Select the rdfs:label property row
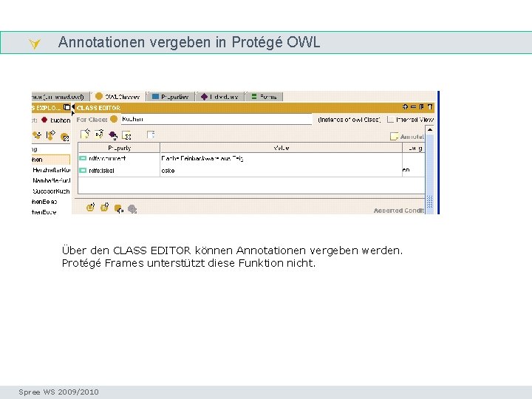The height and width of the screenshot is (399, 532). tap(251, 171)
